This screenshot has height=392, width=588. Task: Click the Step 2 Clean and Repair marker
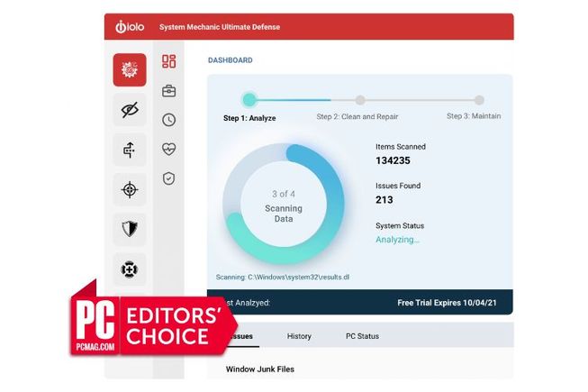[x=360, y=100]
